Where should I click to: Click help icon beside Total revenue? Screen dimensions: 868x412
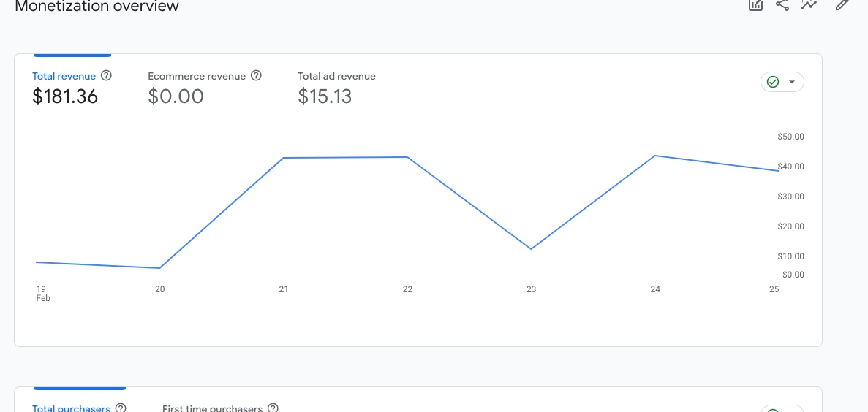106,75
